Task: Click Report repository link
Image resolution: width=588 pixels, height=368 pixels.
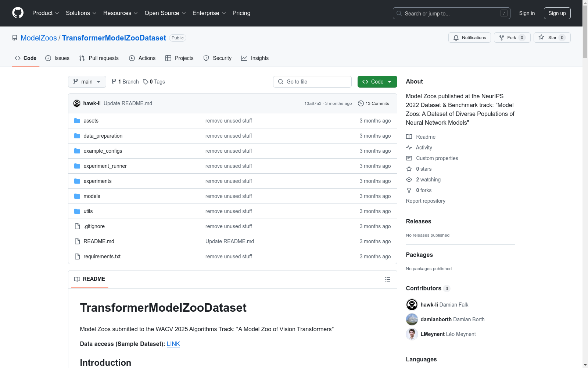Action: [426, 201]
